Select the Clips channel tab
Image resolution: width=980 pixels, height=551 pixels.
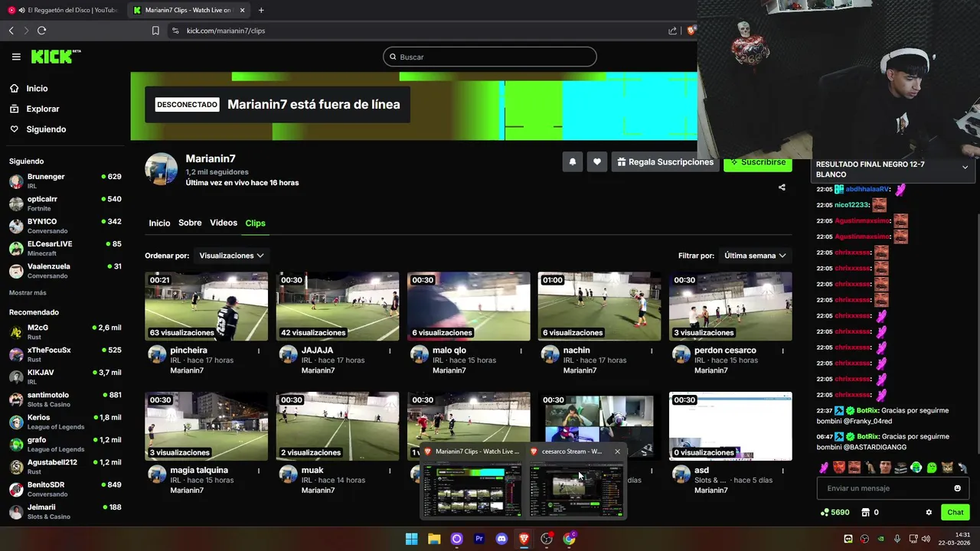(255, 223)
